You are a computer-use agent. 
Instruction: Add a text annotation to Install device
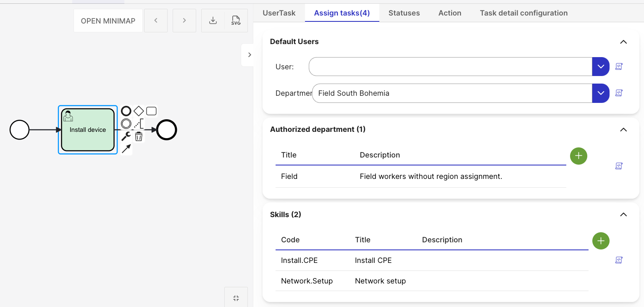tap(139, 123)
